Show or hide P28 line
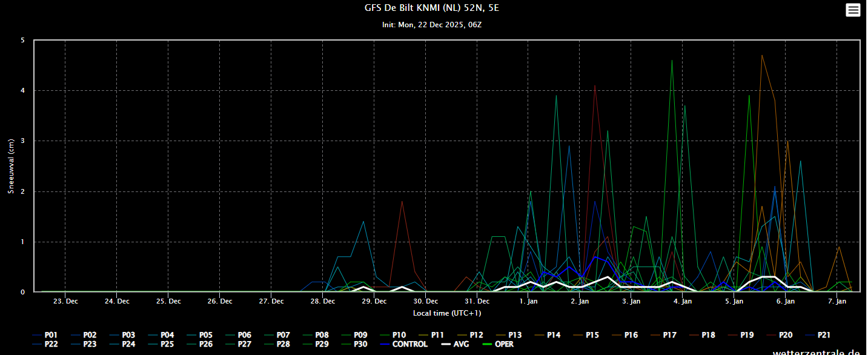868x355 pixels. click(278, 344)
